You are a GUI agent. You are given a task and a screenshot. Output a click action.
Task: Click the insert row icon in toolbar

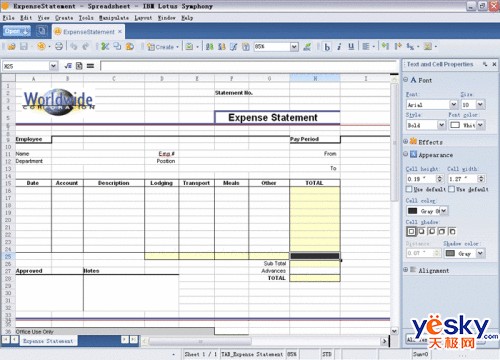pos(398,47)
